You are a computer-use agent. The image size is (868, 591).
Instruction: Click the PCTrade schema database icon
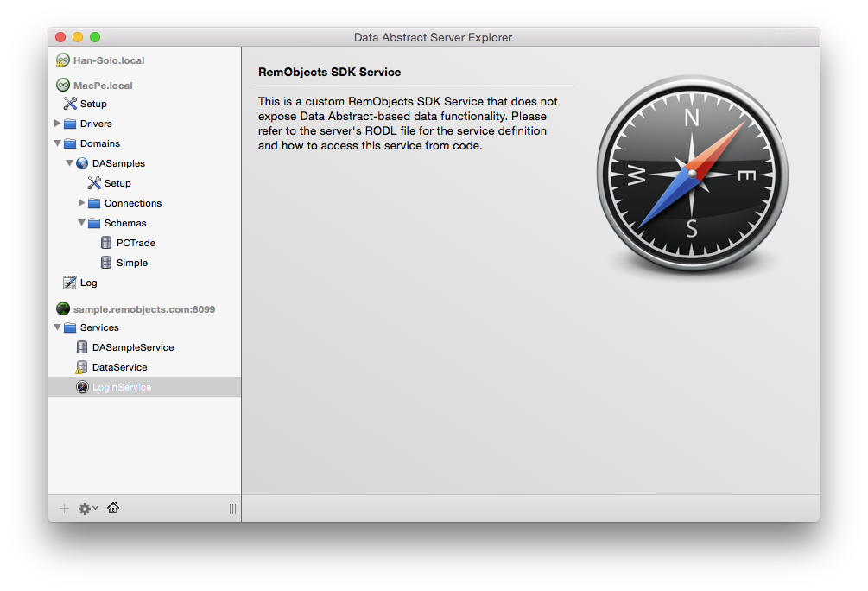106,243
